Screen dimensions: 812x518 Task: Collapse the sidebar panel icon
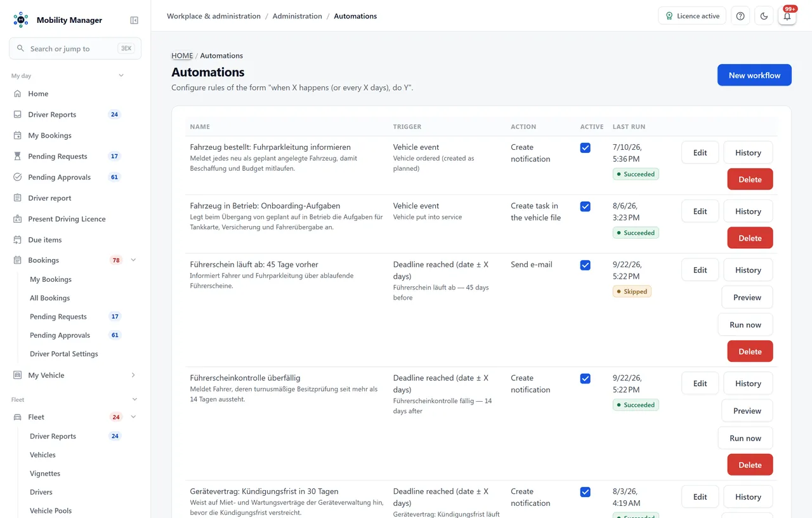coord(134,20)
